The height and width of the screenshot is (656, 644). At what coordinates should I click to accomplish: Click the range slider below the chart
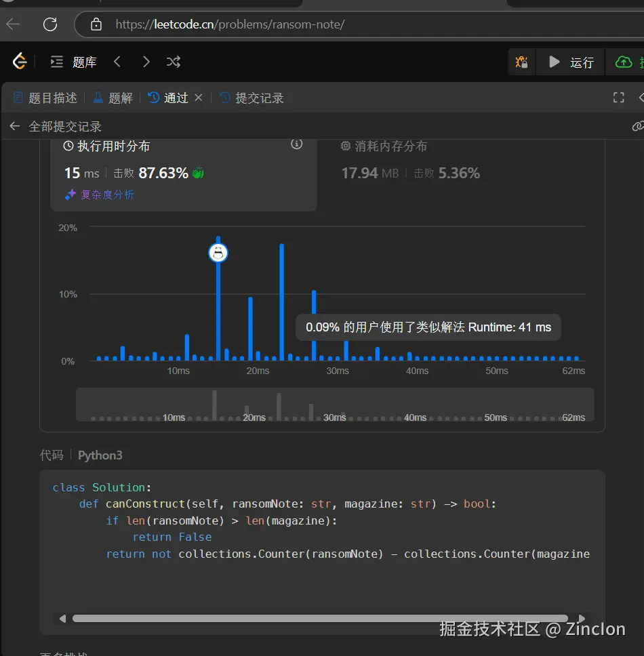[x=335, y=404]
